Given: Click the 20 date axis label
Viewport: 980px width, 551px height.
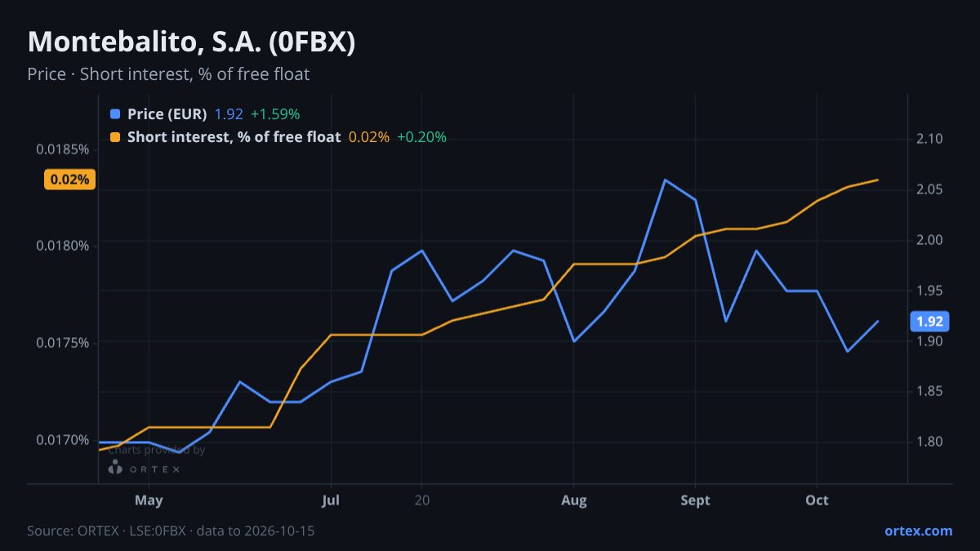Looking at the screenshot, I should (x=421, y=500).
